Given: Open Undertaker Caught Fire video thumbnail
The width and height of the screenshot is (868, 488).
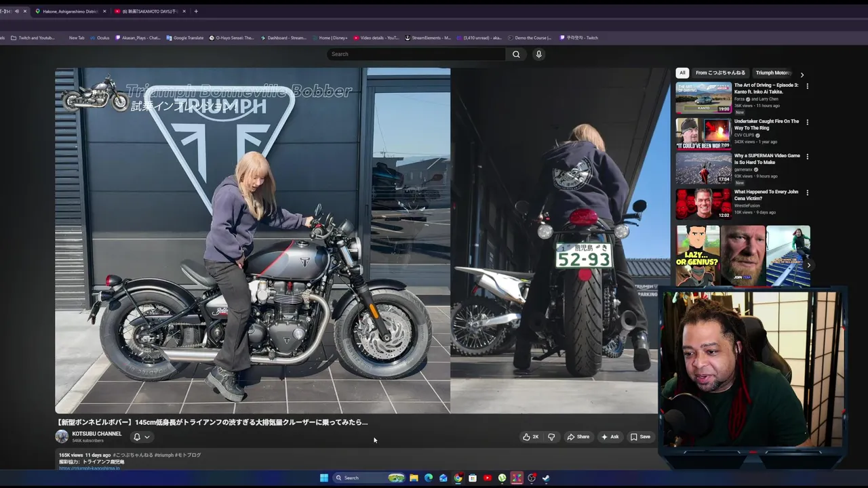Looking at the screenshot, I should pos(703,134).
